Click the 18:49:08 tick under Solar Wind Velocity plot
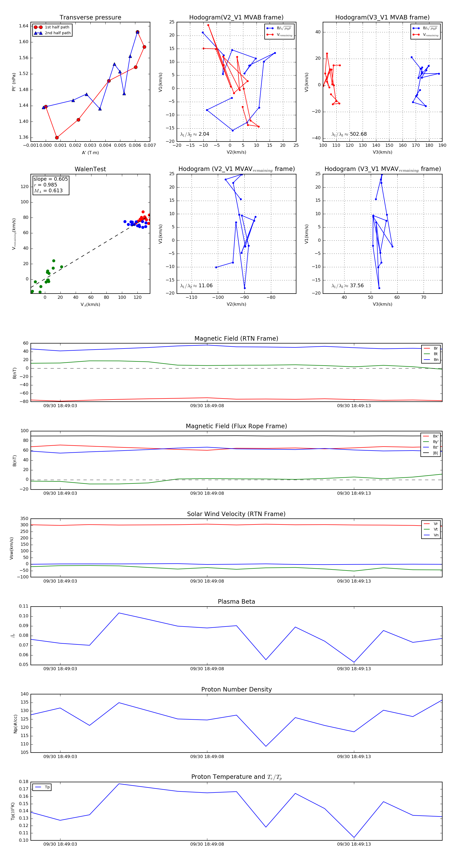This screenshot has width=473, height=868. click(x=207, y=581)
